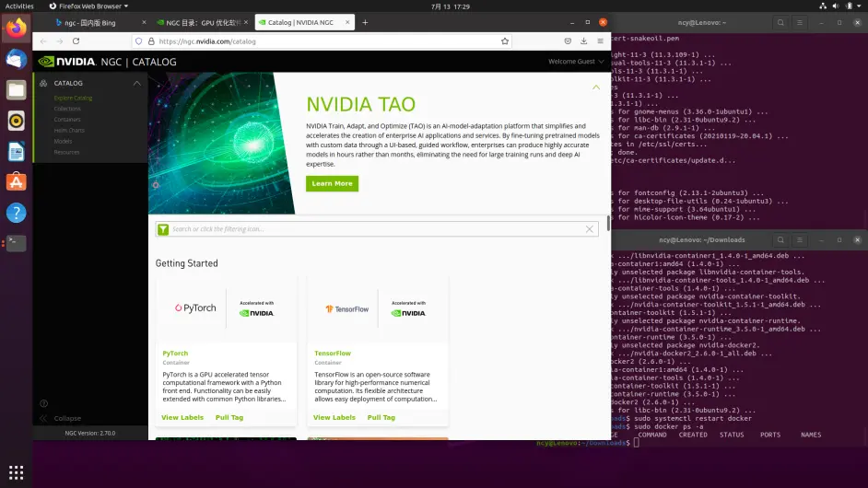View site security lock information
Image resolution: width=868 pixels, height=488 pixels.
[x=151, y=41]
